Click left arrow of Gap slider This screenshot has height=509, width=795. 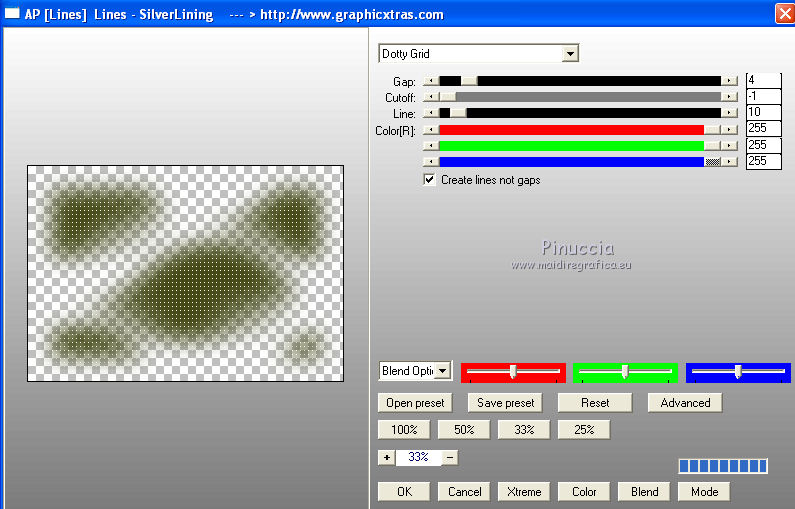coord(431,81)
